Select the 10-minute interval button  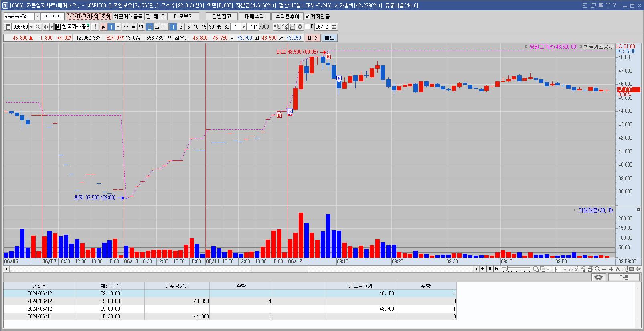(196, 27)
